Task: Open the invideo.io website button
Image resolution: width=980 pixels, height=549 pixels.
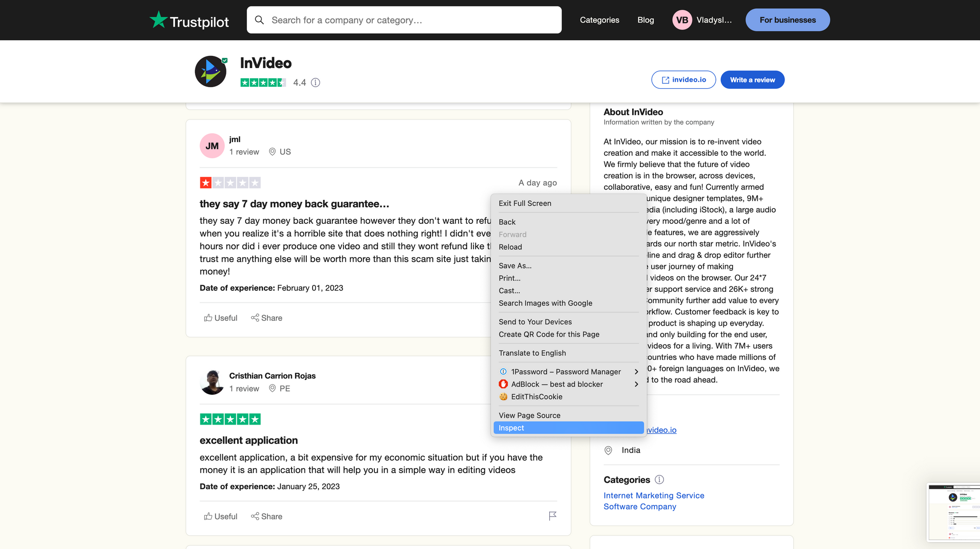Action: pos(684,80)
